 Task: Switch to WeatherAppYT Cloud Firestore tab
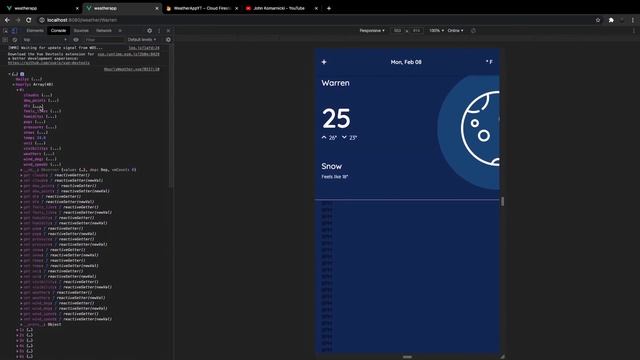tap(202, 8)
